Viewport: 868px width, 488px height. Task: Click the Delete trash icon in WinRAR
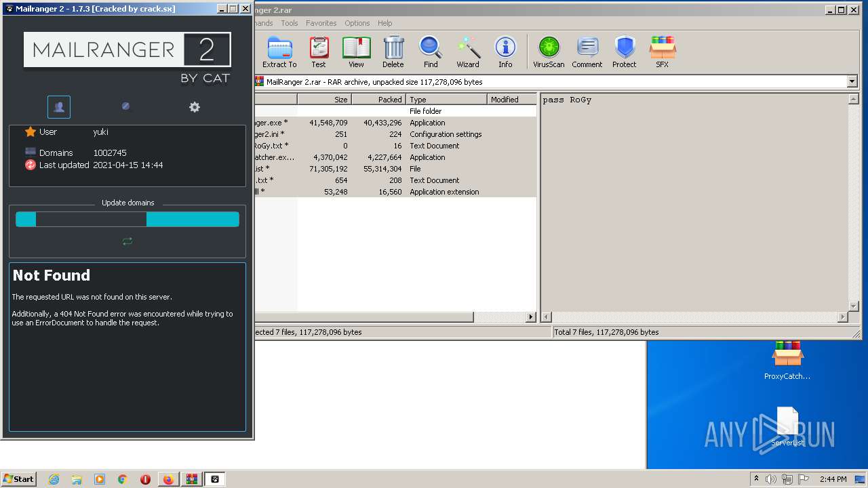click(393, 52)
